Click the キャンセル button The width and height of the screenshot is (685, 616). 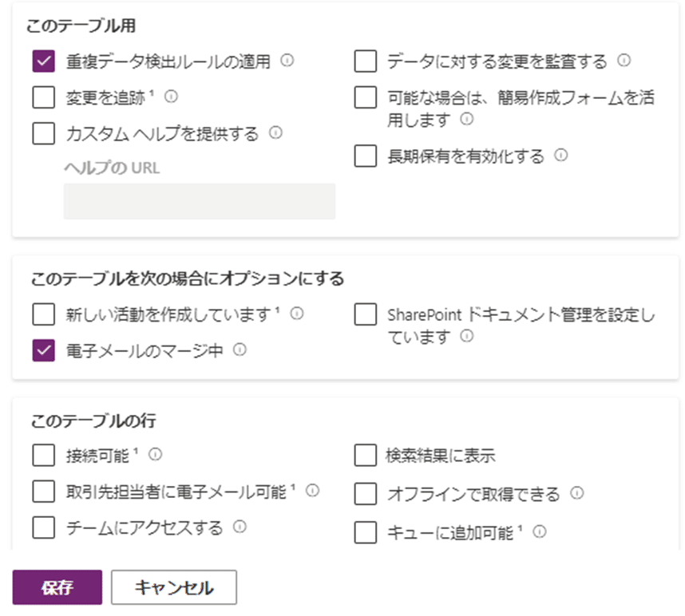point(174,587)
